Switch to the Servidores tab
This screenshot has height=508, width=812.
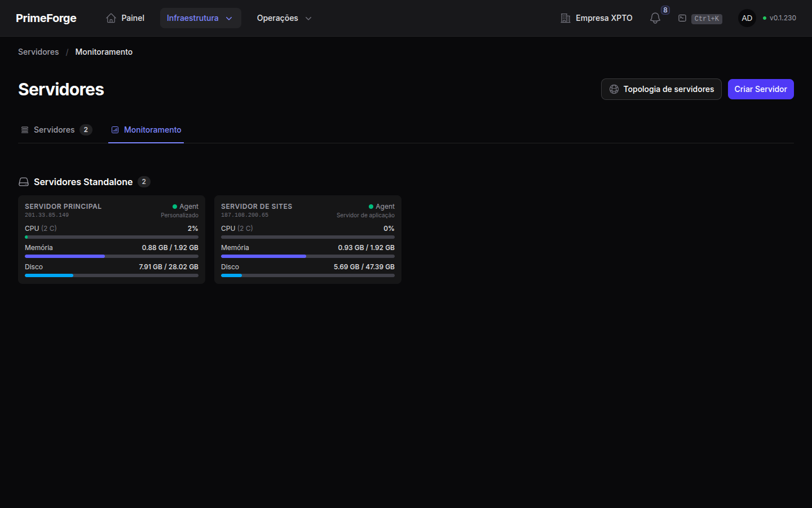click(x=56, y=130)
